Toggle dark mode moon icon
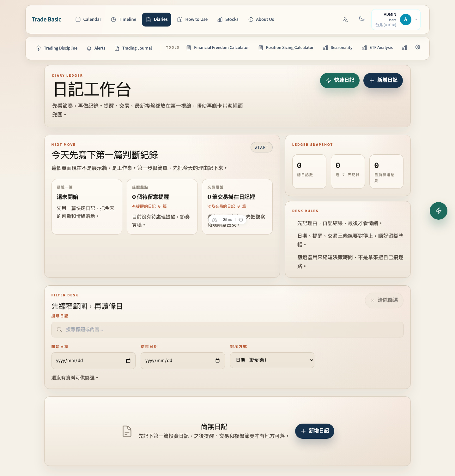This screenshot has height=476, width=455. point(362,19)
